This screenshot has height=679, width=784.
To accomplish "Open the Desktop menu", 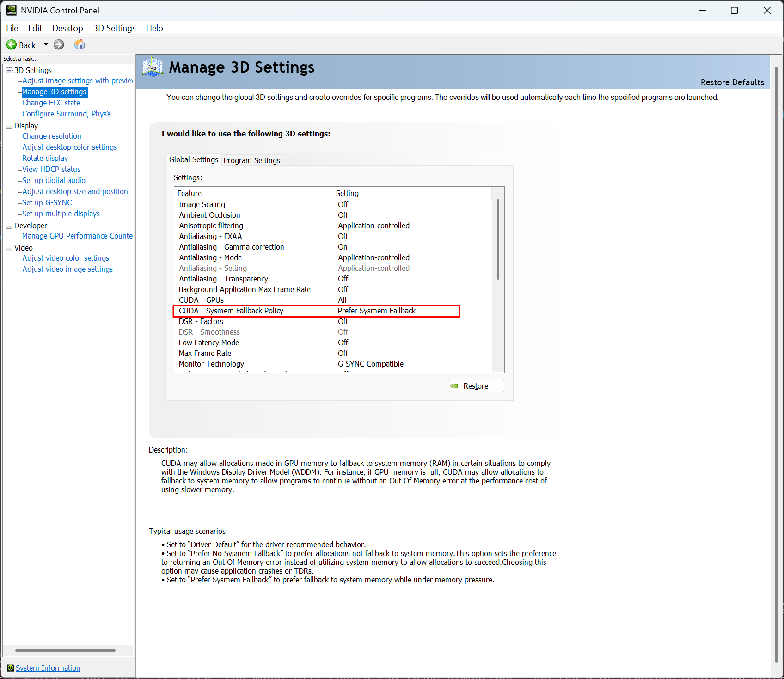I will point(67,28).
